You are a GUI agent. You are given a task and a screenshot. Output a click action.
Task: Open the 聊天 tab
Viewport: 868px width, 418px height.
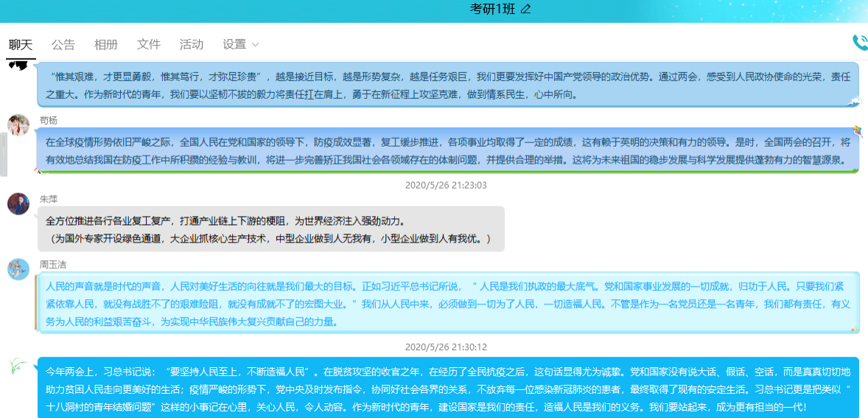(21, 45)
